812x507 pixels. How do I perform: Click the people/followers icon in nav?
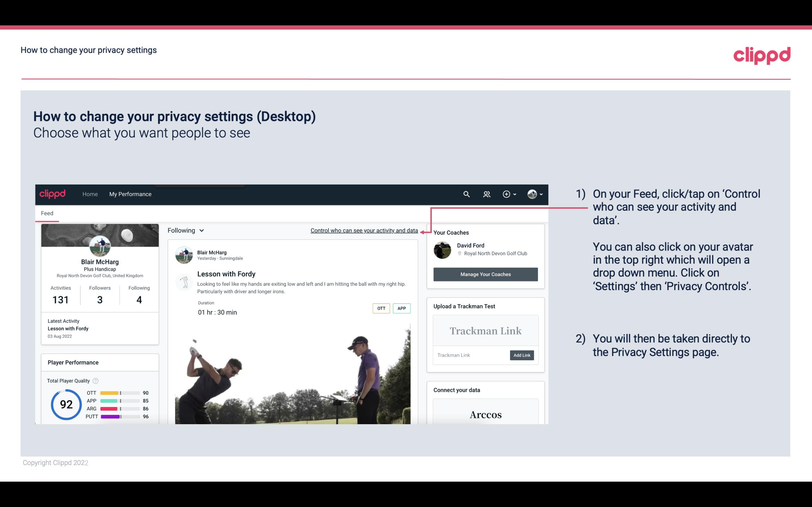tap(487, 194)
